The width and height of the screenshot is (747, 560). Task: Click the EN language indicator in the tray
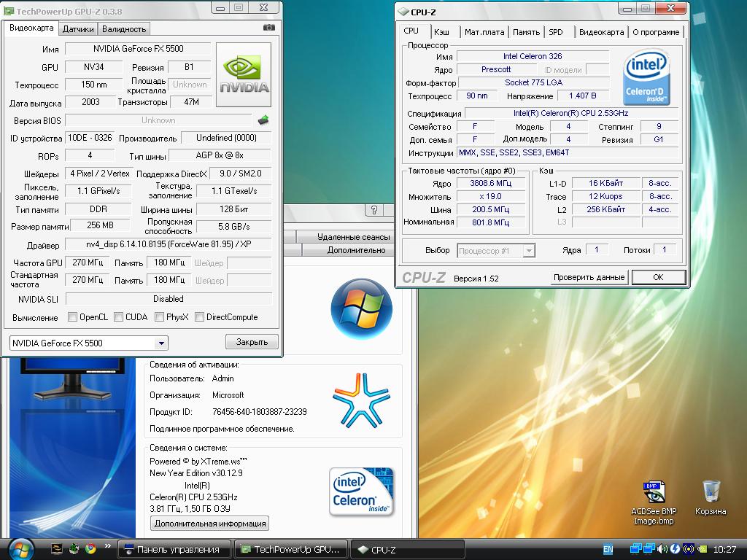[x=608, y=550]
